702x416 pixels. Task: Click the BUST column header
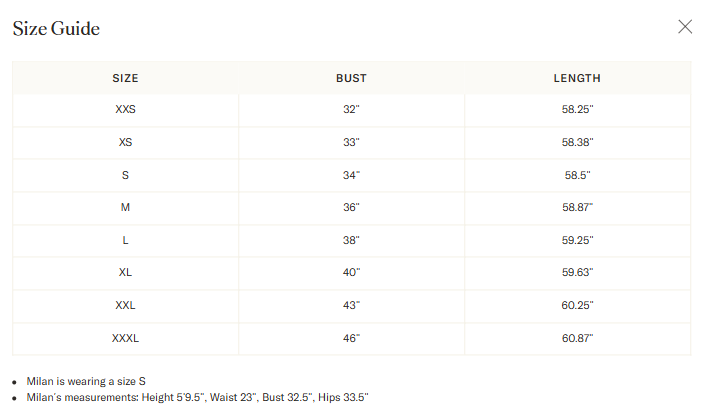tap(351, 78)
